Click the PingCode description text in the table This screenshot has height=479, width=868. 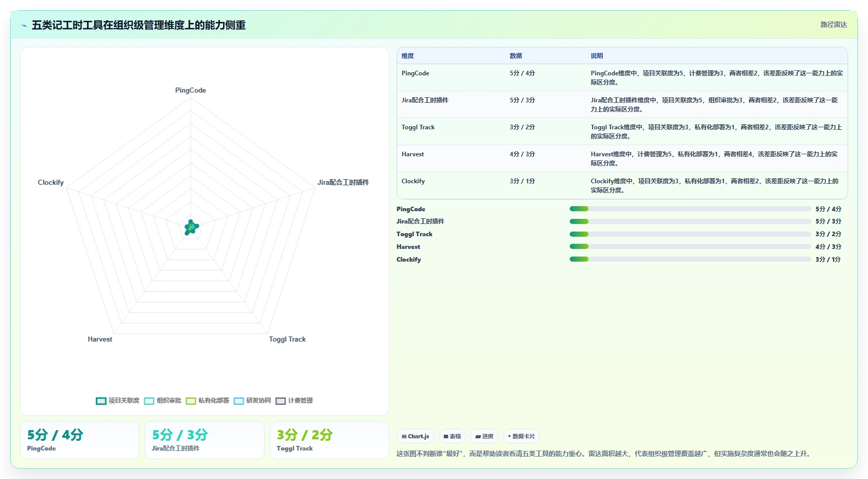tap(716, 78)
